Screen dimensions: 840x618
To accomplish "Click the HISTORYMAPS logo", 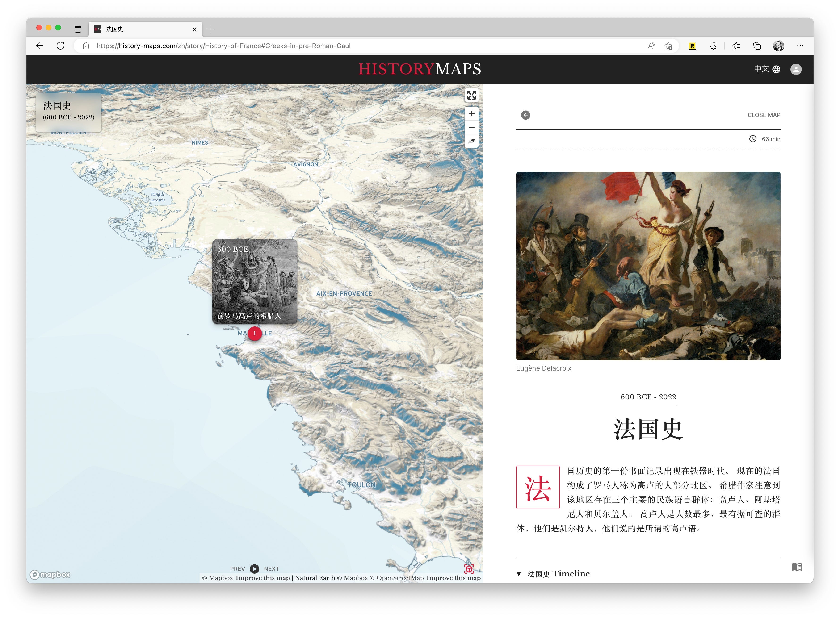I will click(420, 69).
